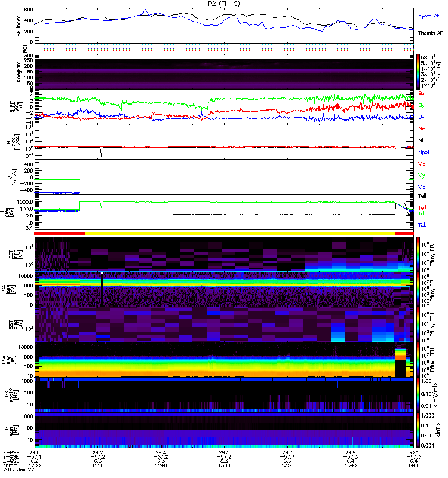Click the blue Npot legend label
Screen dimensions: 448x478
(424, 152)
